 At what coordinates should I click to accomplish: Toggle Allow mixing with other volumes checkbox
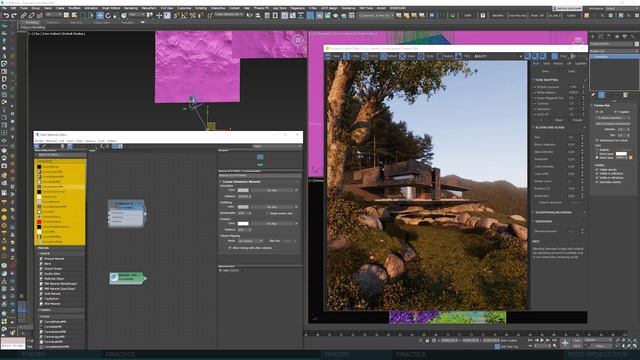230,248
